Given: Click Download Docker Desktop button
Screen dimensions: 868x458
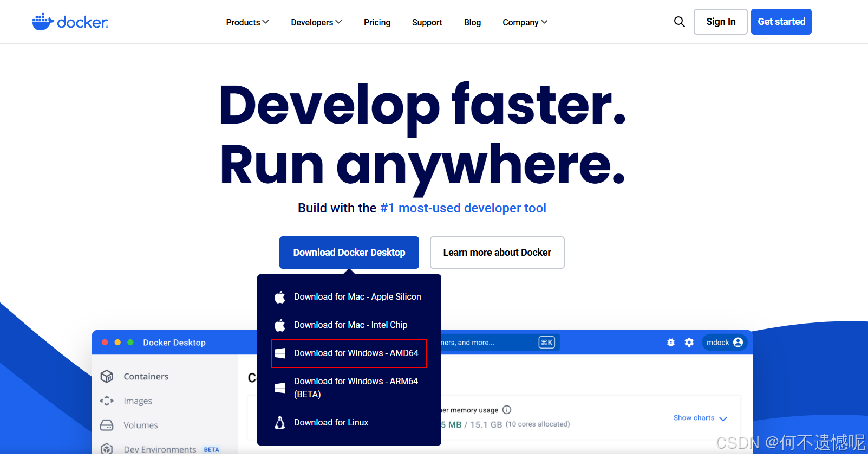Looking at the screenshot, I should [349, 253].
